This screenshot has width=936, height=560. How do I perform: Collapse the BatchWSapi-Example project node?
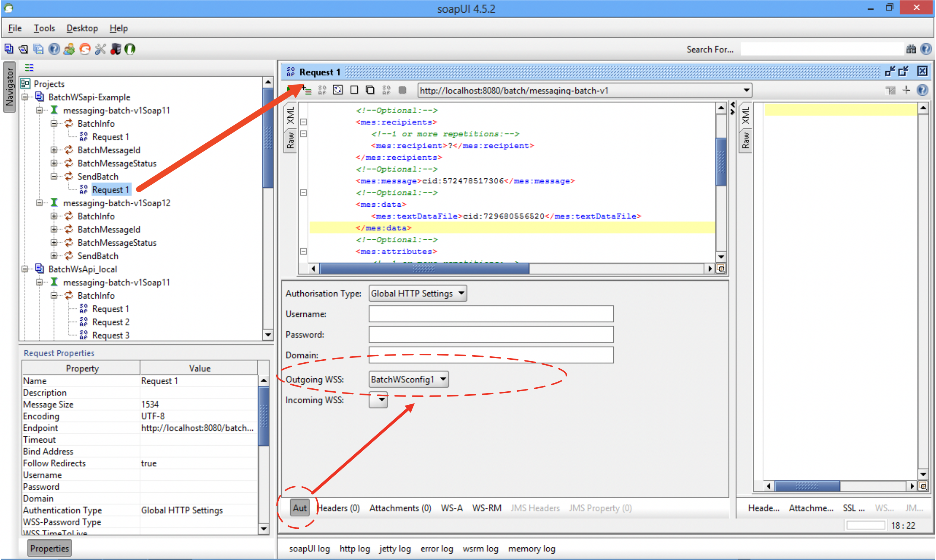point(25,97)
